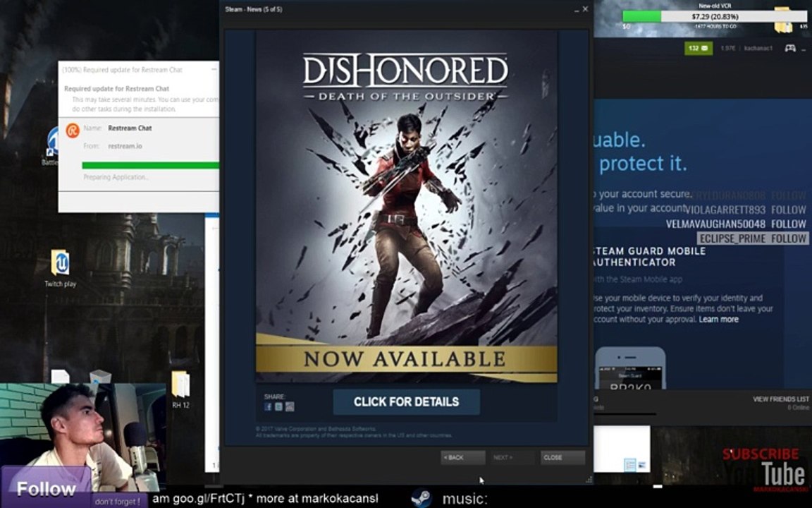
Task: Click the New-old VCR goal title
Action: pos(715,6)
